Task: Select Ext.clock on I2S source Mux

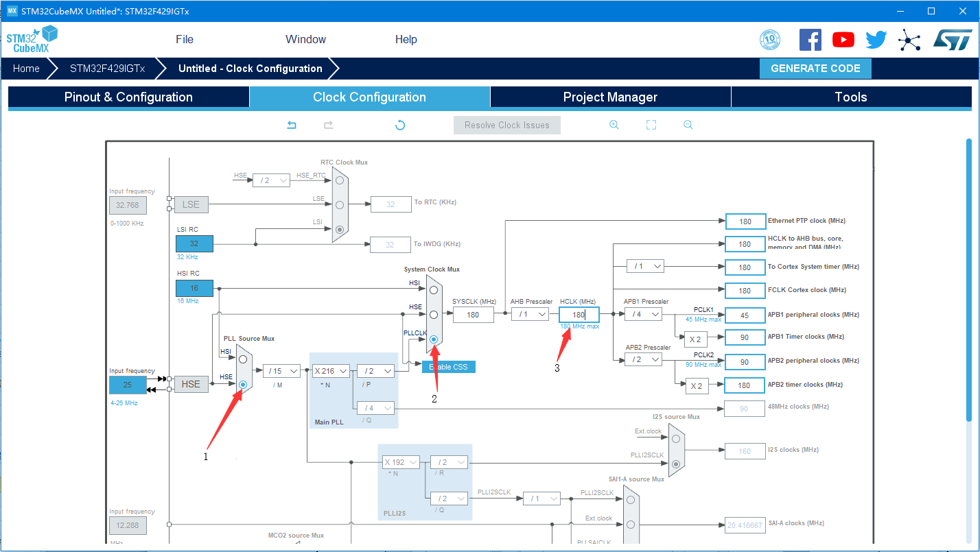Action: 676,439
